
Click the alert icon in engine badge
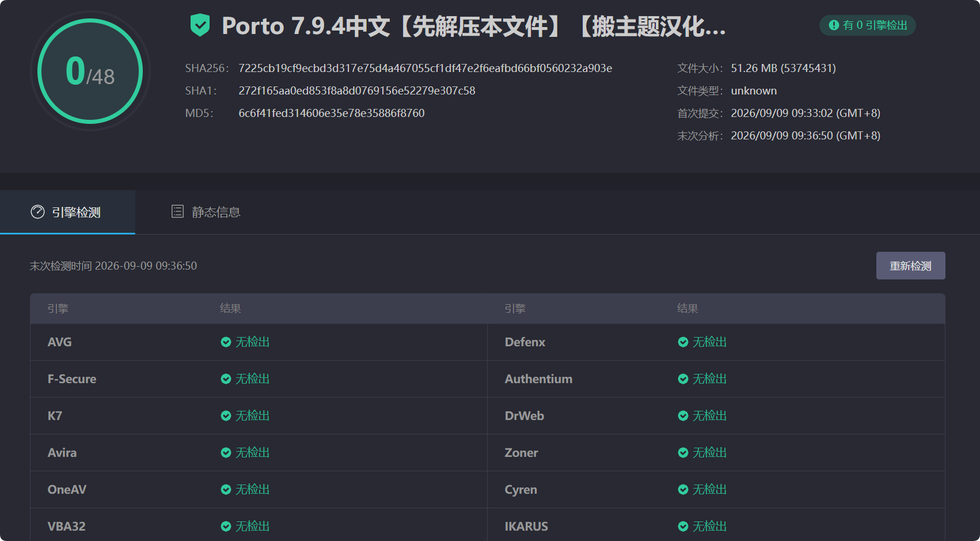(x=833, y=25)
